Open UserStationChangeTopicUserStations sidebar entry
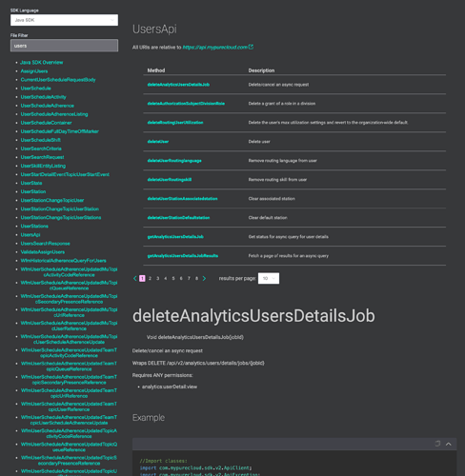The width and height of the screenshot is (465, 476). (x=61, y=217)
